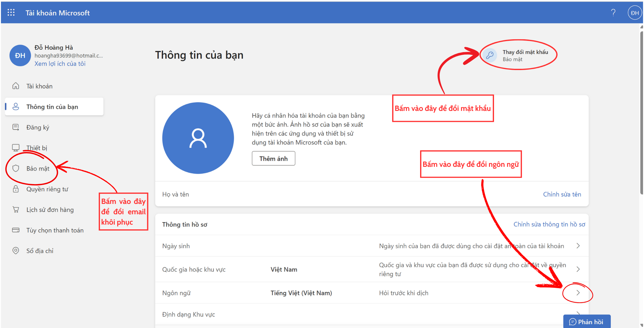Select Thông tin của bạn in sidebar
The width and height of the screenshot is (644, 328).
coord(52,107)
